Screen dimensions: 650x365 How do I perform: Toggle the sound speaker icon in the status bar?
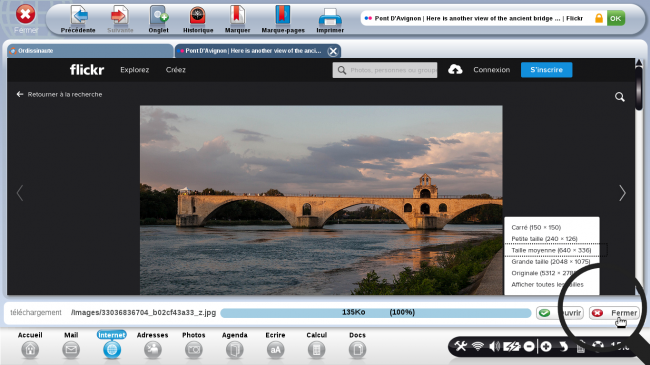(x=494, y=346)
